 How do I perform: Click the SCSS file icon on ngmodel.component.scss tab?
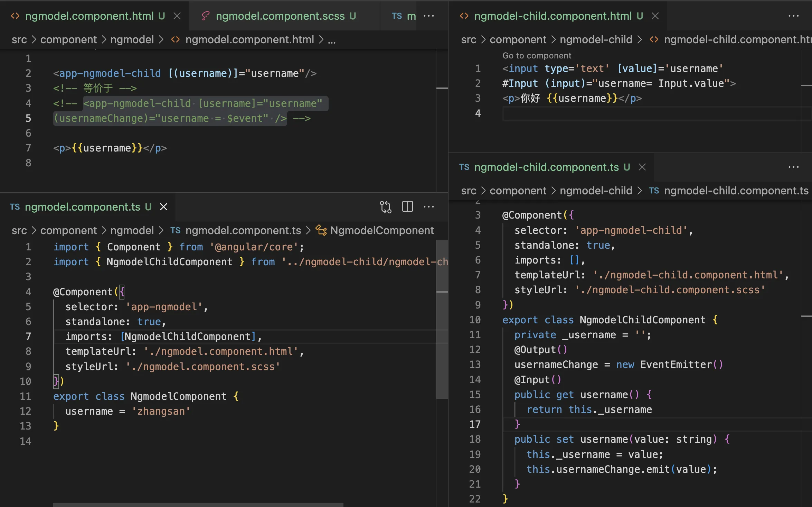206,16
